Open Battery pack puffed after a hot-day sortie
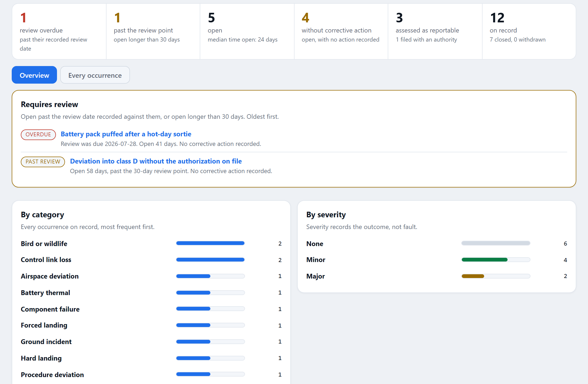Image resolution: width=588 pixels, height=384 pixels. pos(126,134)
